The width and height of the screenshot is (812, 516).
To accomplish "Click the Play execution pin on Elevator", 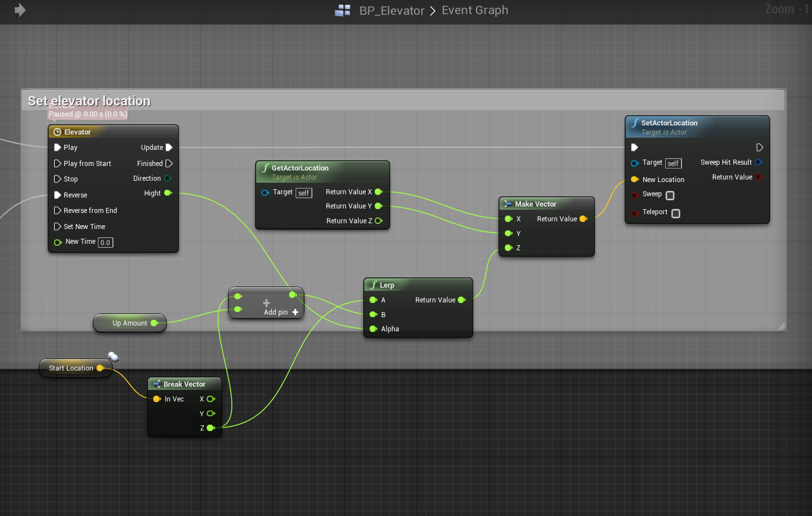I will pos(57,147).
